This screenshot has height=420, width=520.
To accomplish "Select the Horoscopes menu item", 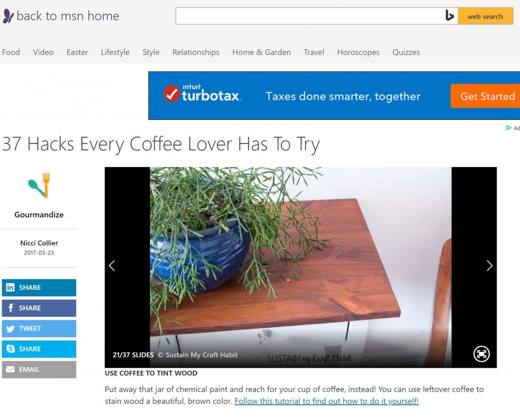I will click(x=358, y=52).
